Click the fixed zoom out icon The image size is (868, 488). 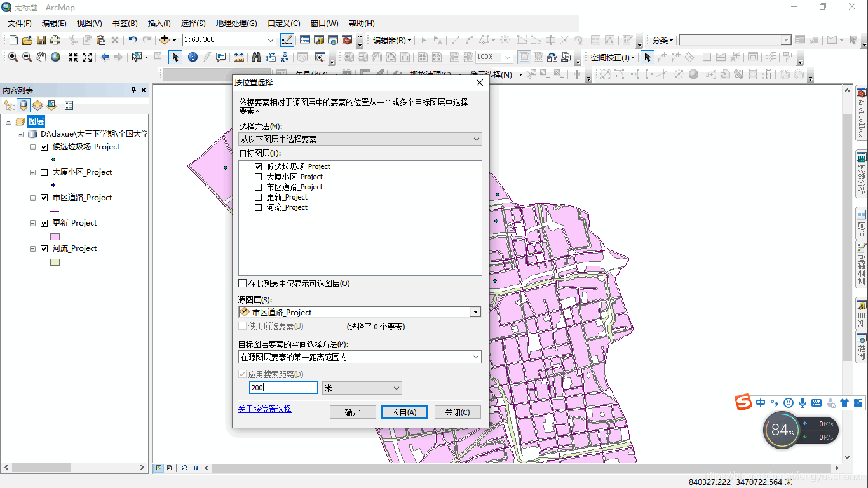(87, 57)
